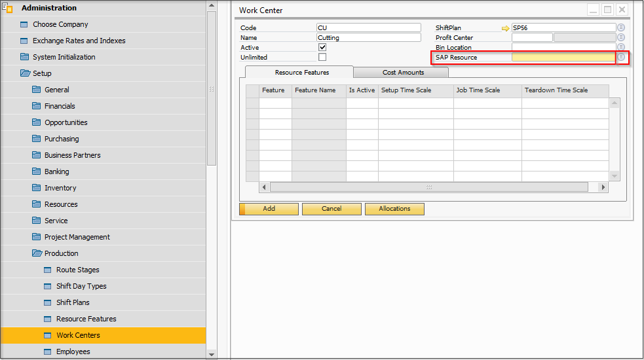The height and width of the screenshot is (360, 644).
Task: Collapse the Setup folder
Action: point(25,73)
